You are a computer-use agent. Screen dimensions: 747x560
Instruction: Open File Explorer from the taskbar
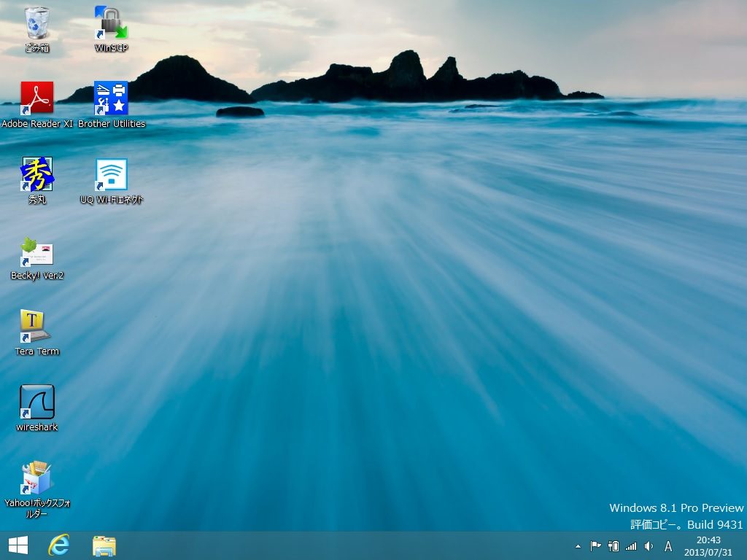[104, 545]
